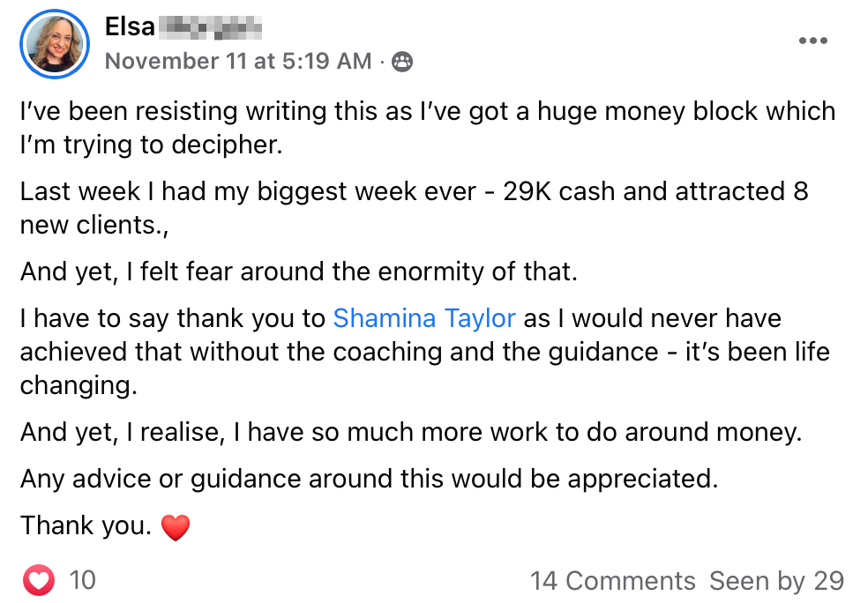
Task: Click the 'new clients.,' line
Action: (94, 225)
